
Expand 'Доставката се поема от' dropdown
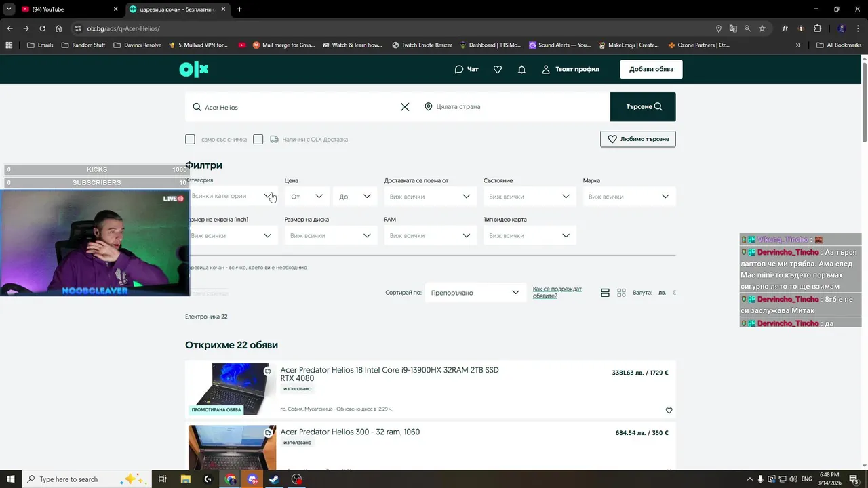coord(431,196)
